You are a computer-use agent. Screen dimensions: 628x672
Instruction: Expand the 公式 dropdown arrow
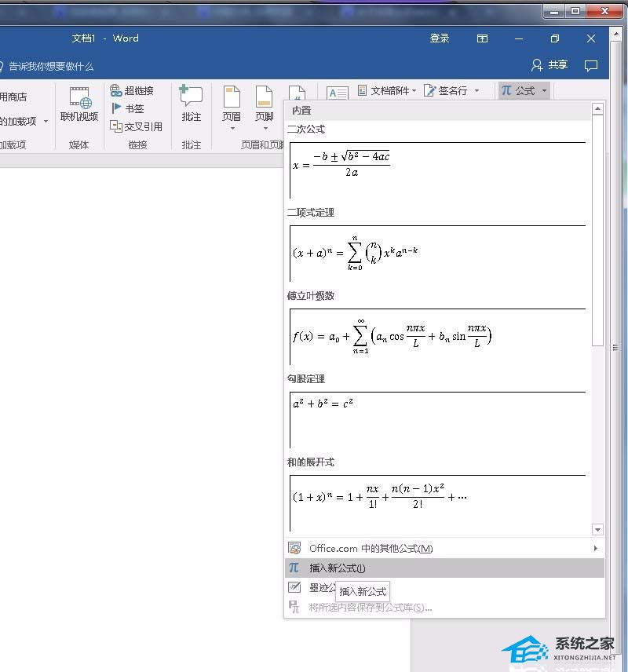tap(545, 91)
